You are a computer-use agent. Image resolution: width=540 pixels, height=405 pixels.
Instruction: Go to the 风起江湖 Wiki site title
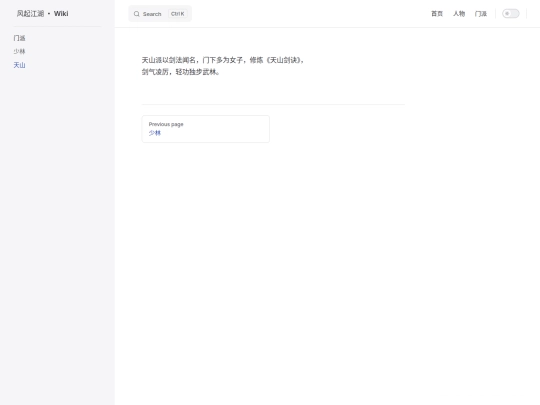point(42,13)
